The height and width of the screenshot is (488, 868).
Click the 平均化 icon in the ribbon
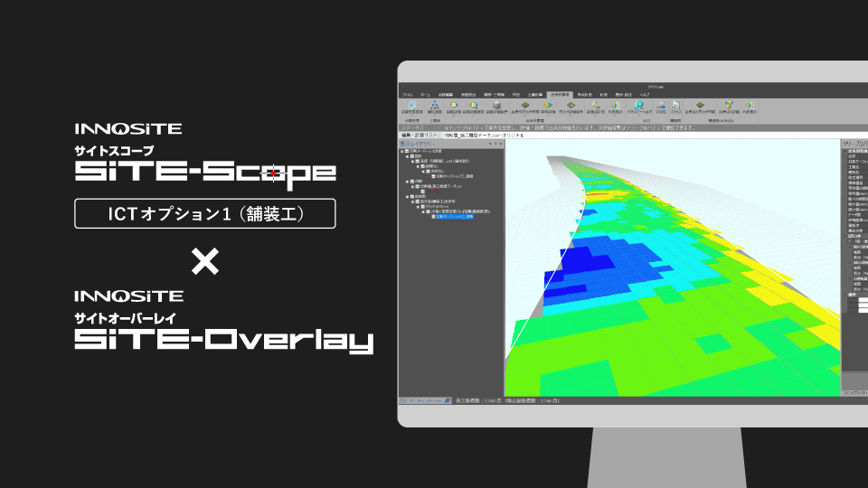661,107
